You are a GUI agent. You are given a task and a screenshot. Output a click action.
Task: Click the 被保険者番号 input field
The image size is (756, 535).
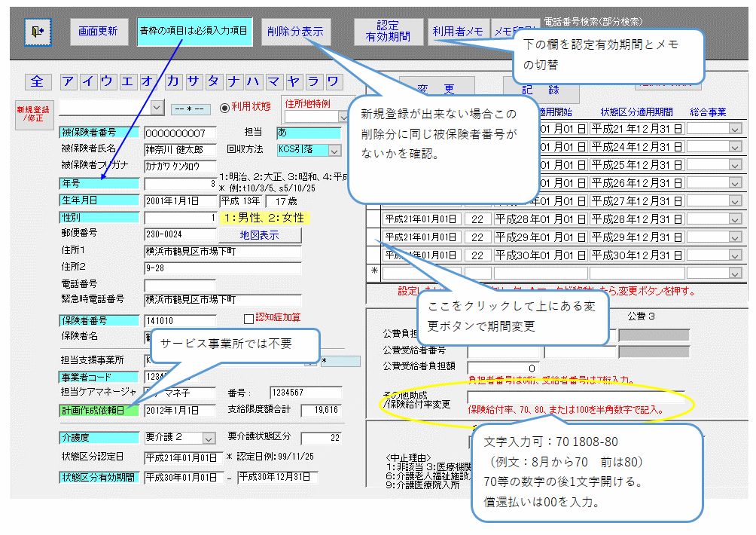click(179, 133)
